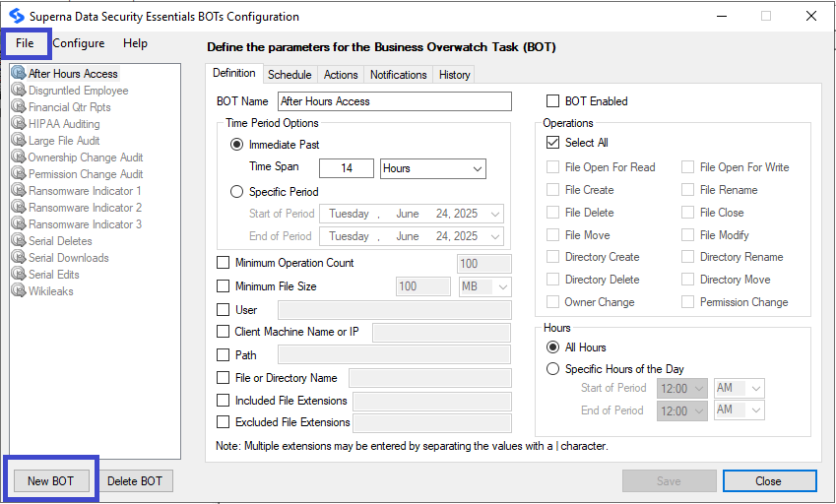836x504 pixels.
Task: Select Large File Audit in the BOT list
Action: (x=64, y=141)
